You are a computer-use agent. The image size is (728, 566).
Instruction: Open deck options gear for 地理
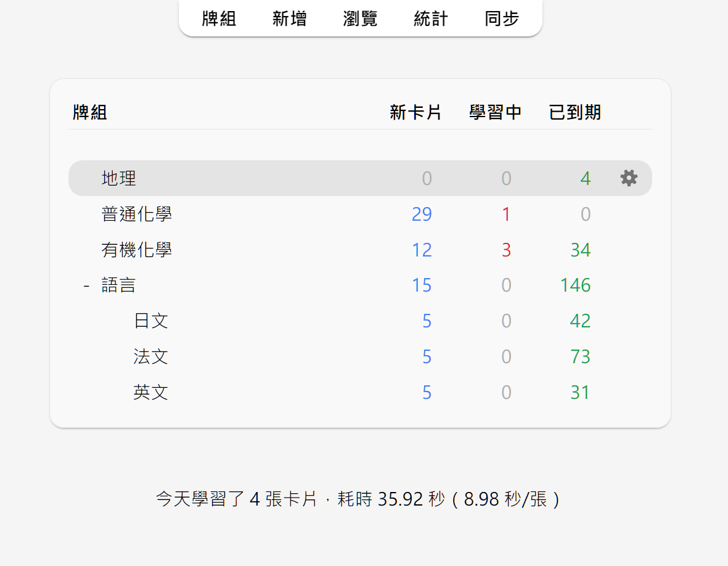(x=629, y=178)
